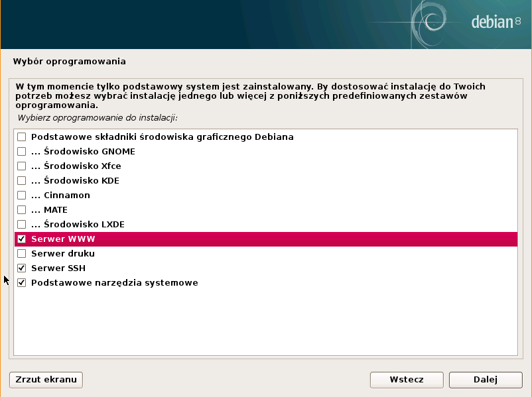532x397 pixels.
Task: Go back with the Wstecz button
Action: pos(407,380)
